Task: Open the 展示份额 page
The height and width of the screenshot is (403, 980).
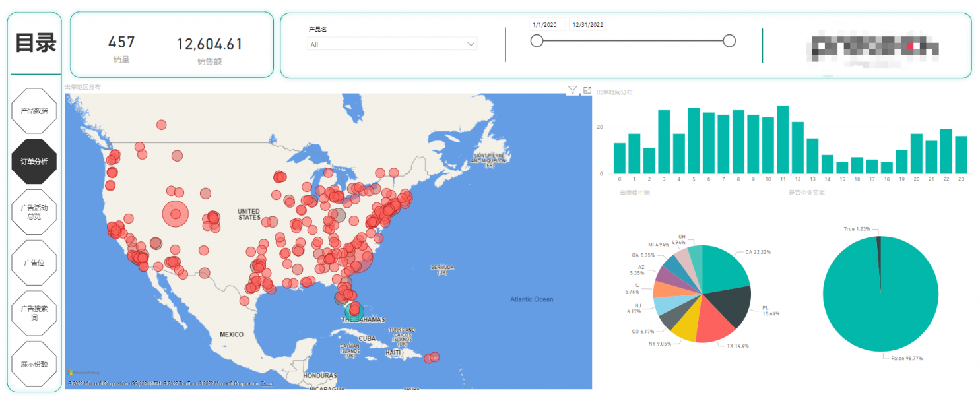Action: point(34,363)
